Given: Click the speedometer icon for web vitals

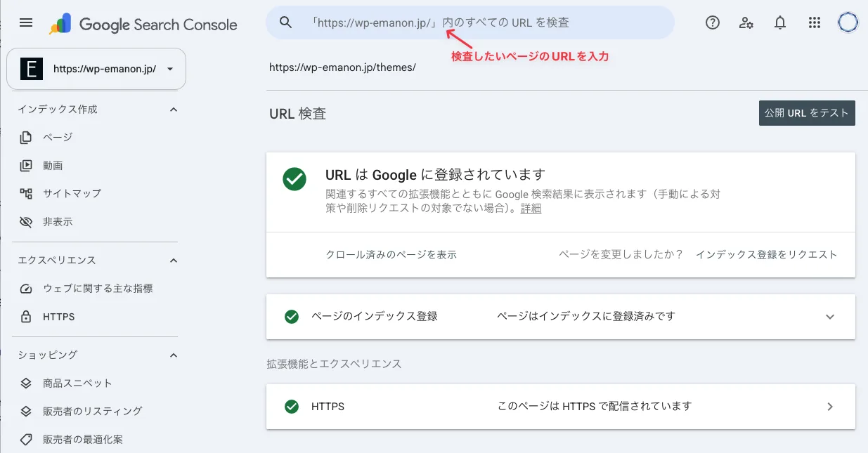Looking at the screenshot, I should 26,289.
